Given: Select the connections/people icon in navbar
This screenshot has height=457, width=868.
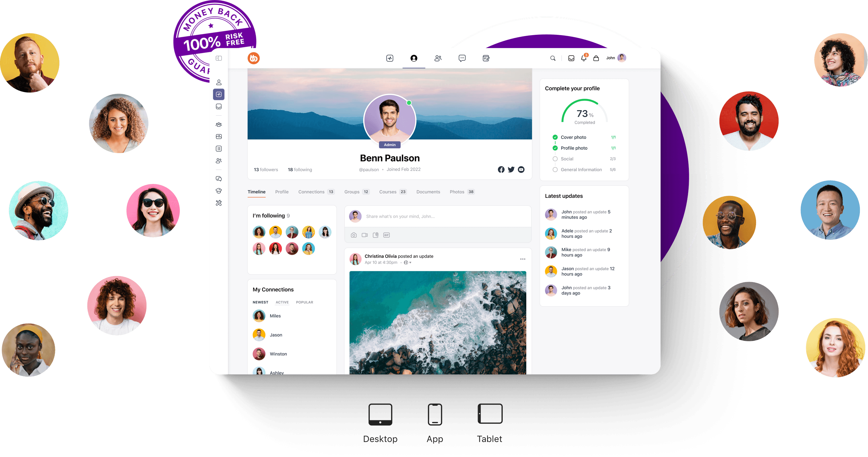Looking at the screenshot, I should (437, 59).
